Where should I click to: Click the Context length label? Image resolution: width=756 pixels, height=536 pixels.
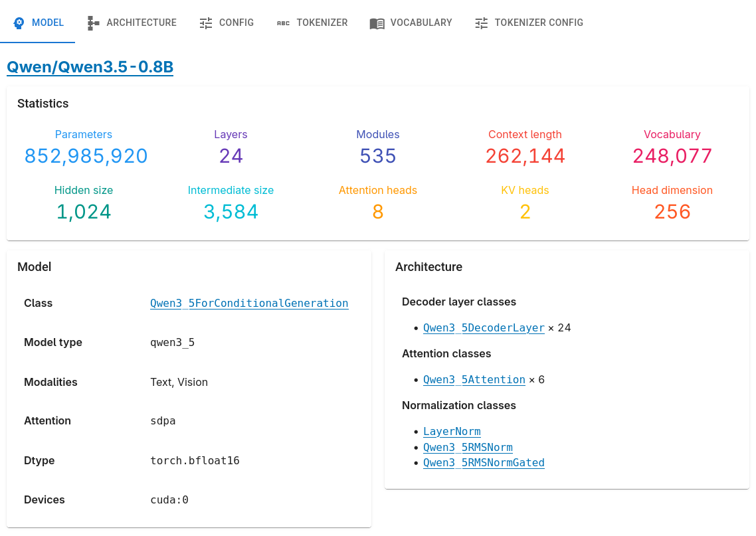(x=525, y=134)
